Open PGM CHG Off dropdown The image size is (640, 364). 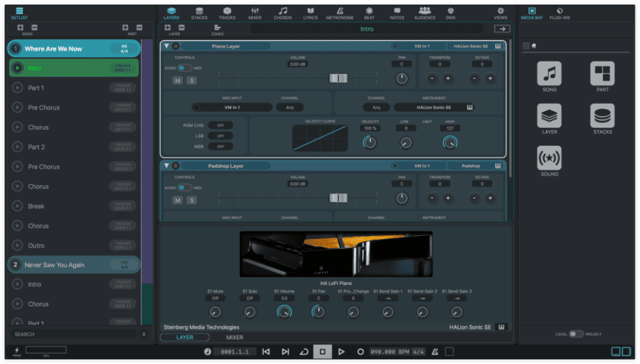tap(221, 125)
